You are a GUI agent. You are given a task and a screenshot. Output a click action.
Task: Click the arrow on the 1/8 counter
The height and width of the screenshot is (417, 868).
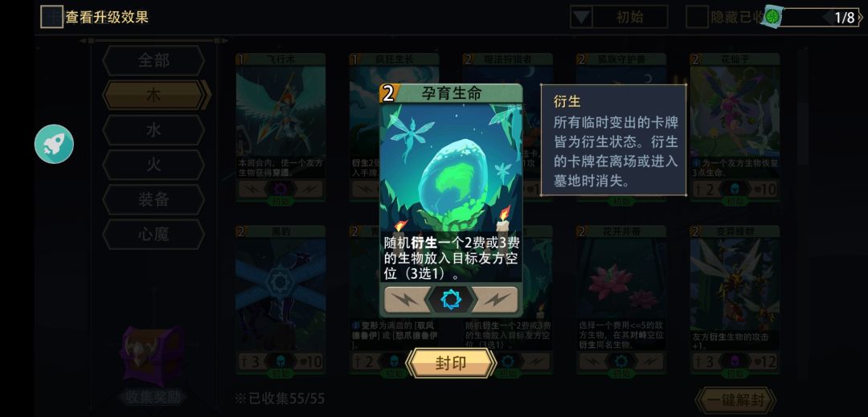pyautogui.click(x=860, y=18)
